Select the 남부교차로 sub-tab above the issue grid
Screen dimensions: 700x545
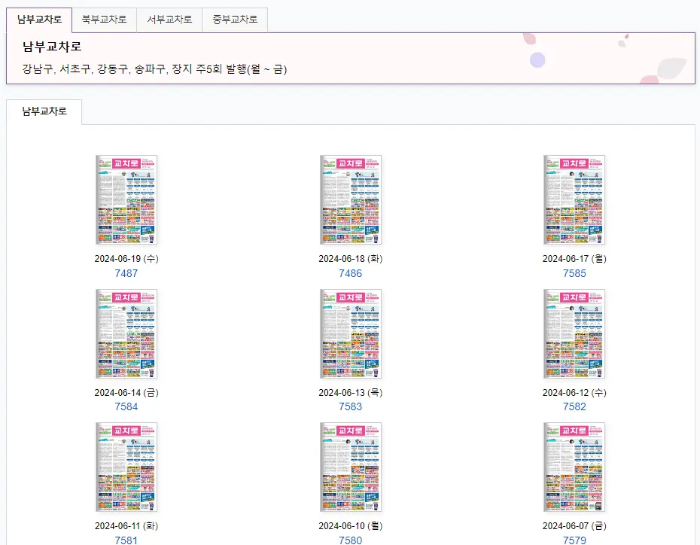(x=44, y=112)
